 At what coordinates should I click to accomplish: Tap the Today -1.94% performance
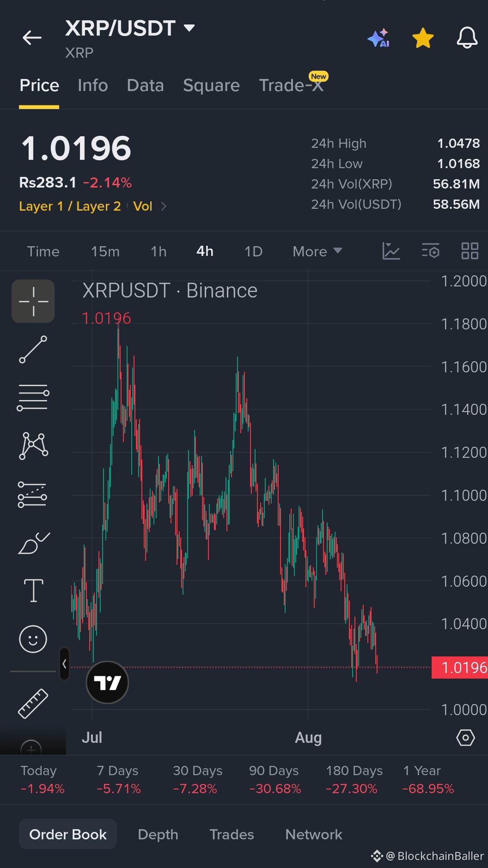pyautogui.click(x=42, y=779)
